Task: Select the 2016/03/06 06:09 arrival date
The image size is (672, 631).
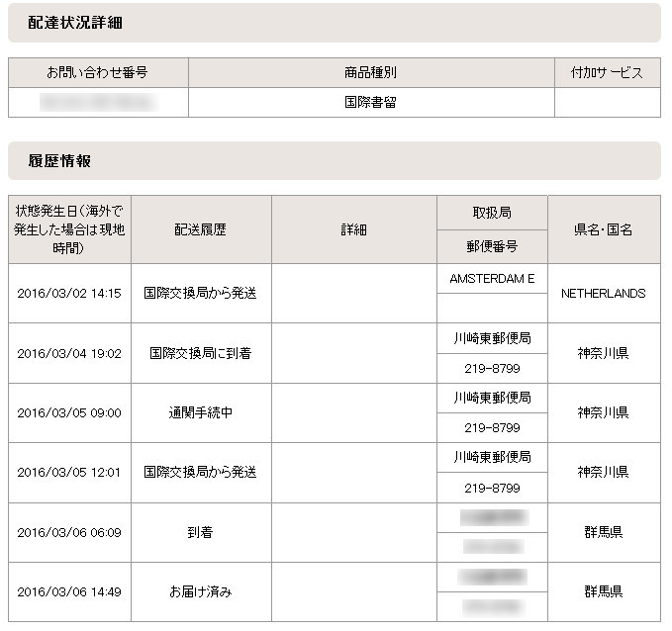Action: click(x=69, y=532)
